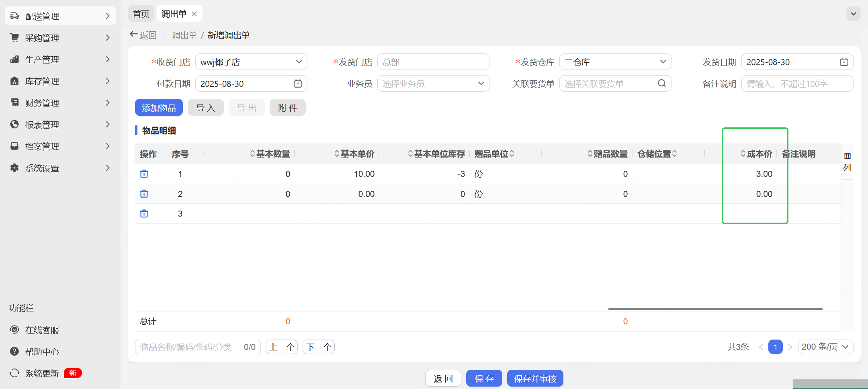Open calendar icon in 发货日期 field
Screen dimensions: 868x389
coord(844,62)
